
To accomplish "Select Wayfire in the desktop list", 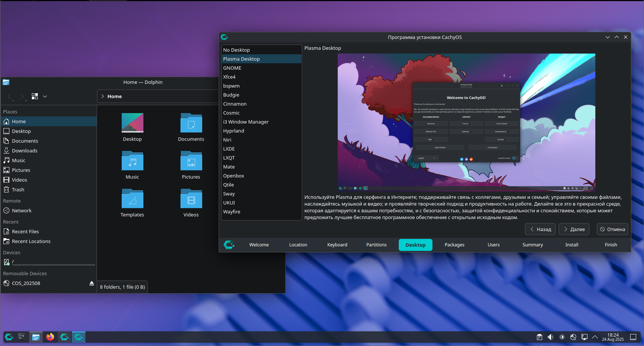I will [261, 212].
